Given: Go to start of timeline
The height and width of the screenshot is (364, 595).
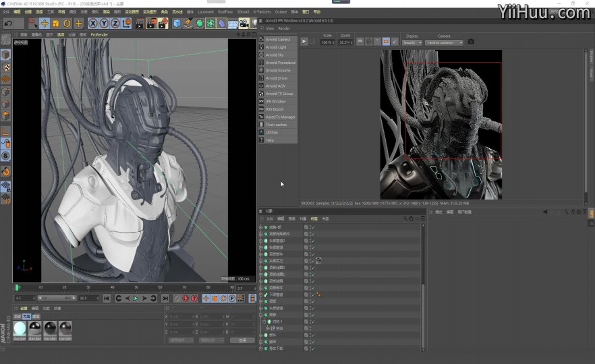Looking at the screenshot, I should click(107, 299).
